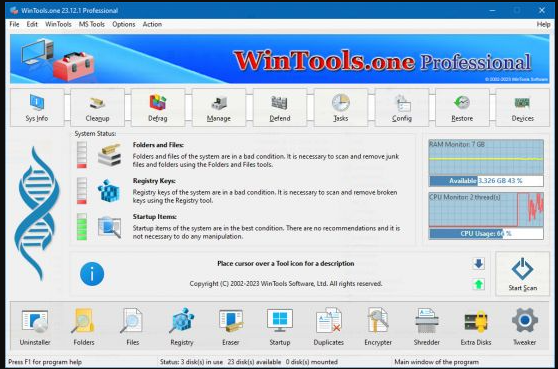Click the CPU Usage progress bar
The width and height of the screenshot is (558, 369).
coord(486,233)
